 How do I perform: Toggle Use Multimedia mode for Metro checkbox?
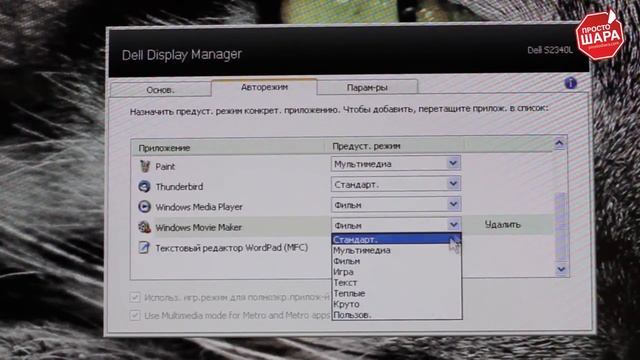[135, 315]
